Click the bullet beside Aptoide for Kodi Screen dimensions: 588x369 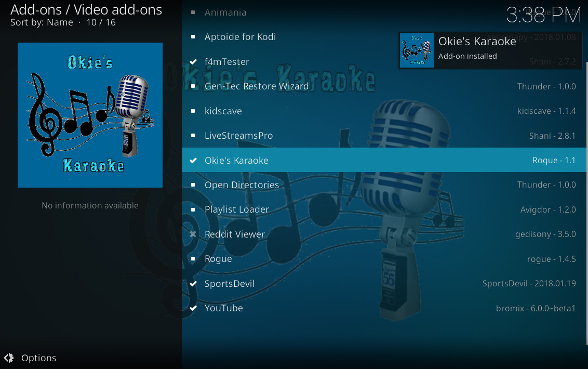pos(193,37)
